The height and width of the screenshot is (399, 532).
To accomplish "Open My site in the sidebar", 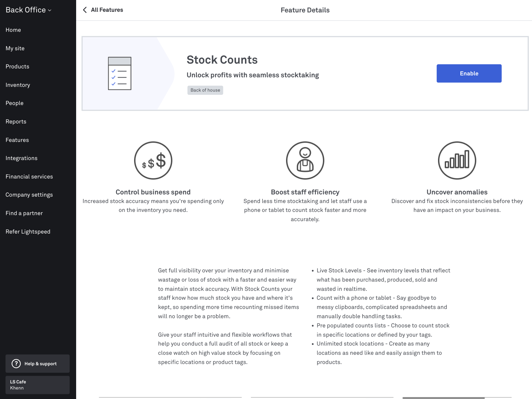I will click(x=15, y=48).
